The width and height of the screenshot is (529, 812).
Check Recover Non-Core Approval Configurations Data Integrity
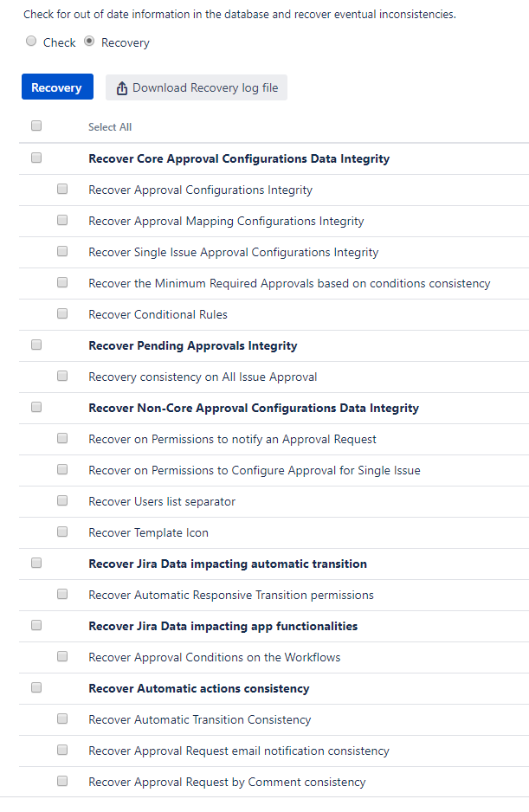point(36,408)
